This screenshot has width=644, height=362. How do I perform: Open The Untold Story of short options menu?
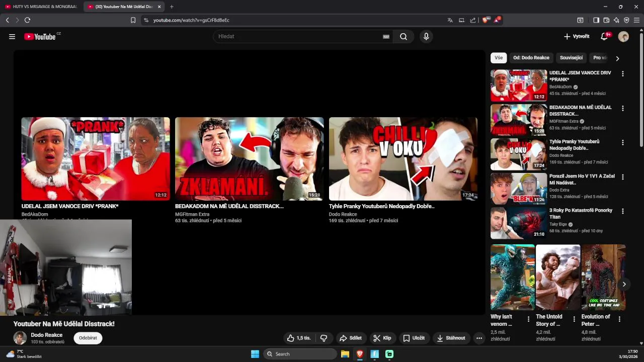tap(574, 319)
